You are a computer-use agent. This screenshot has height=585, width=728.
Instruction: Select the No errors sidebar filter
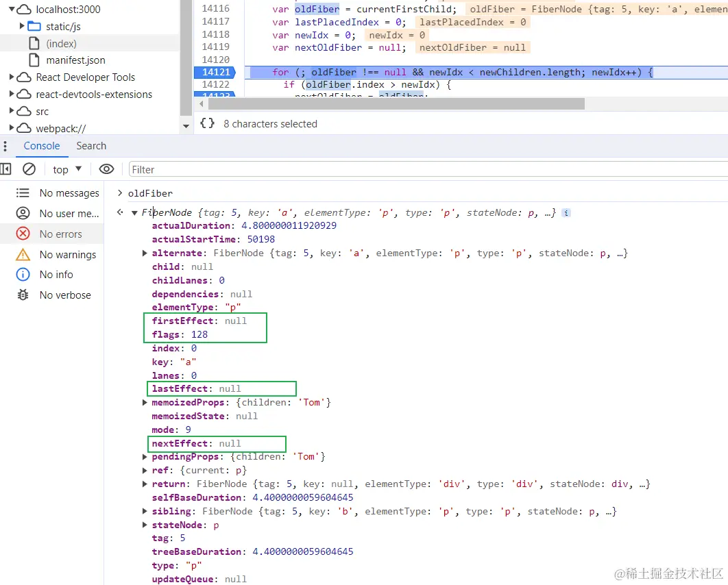point(52,234)
